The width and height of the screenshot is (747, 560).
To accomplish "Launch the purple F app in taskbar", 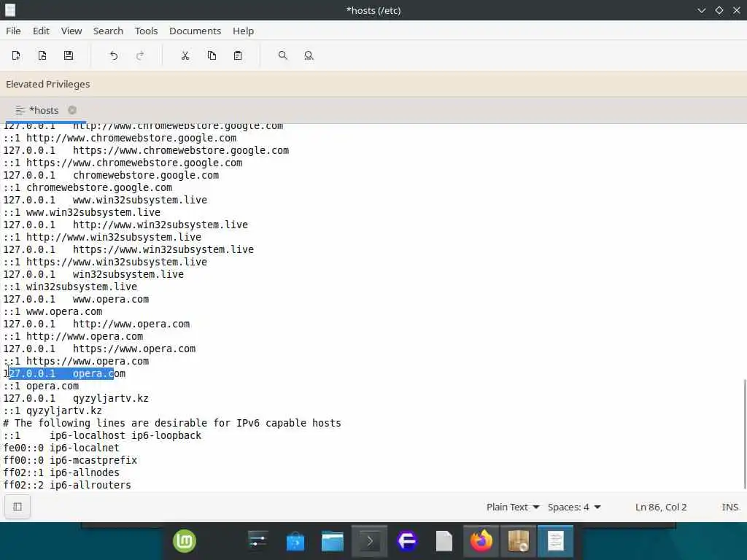I will tap(407, 542).
